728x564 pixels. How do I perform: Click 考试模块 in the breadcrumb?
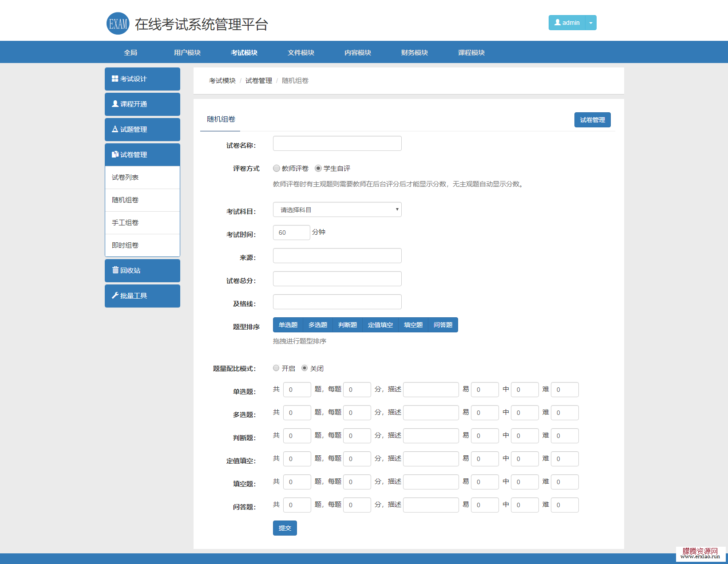222,80
